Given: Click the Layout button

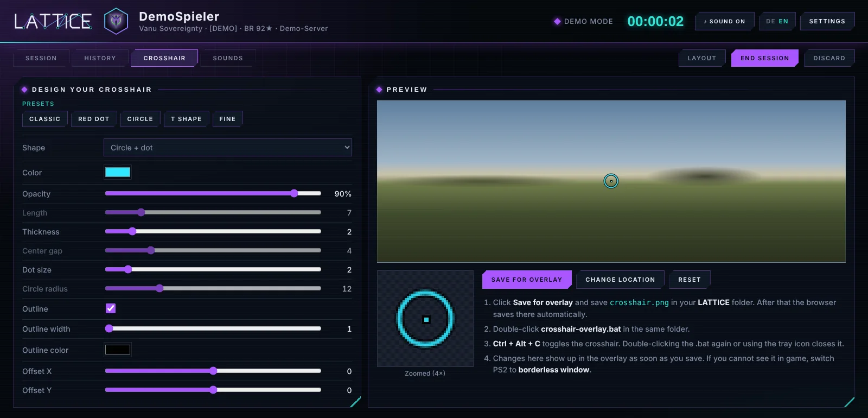Looking at the screenshot, I should click(x=702, y=58).
